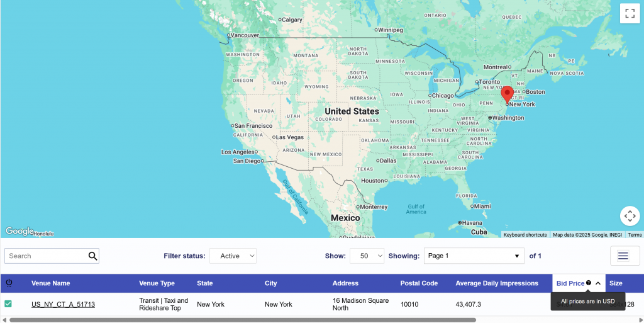644x323 pixels.
Task: Click the right scroll arrow
Action: pyautogui.click(x=641, y=320)
